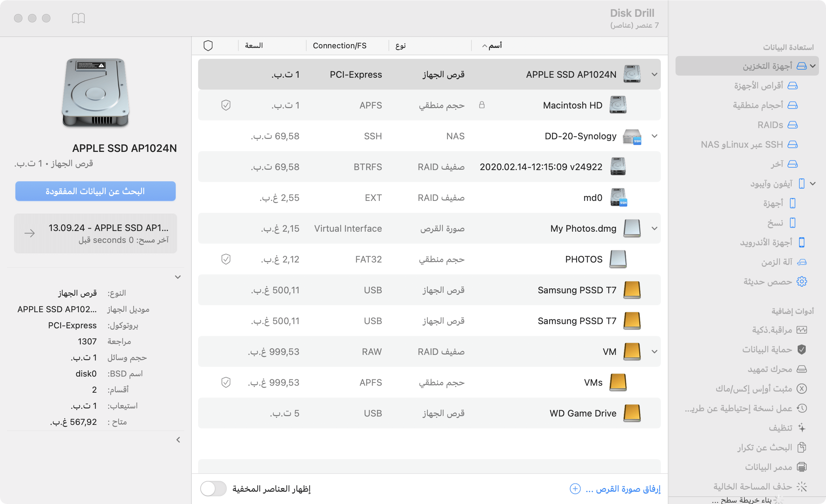Click the plus icon for إرفاق صورة القرص
This screenshot has width=826, height=504.
point(575,489)
